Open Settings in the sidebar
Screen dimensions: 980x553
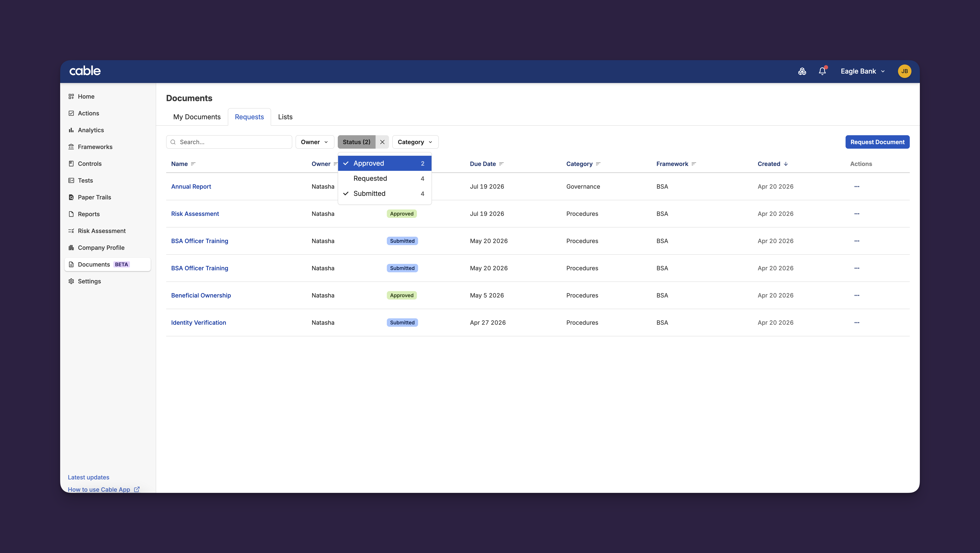[x=108, y=281]
